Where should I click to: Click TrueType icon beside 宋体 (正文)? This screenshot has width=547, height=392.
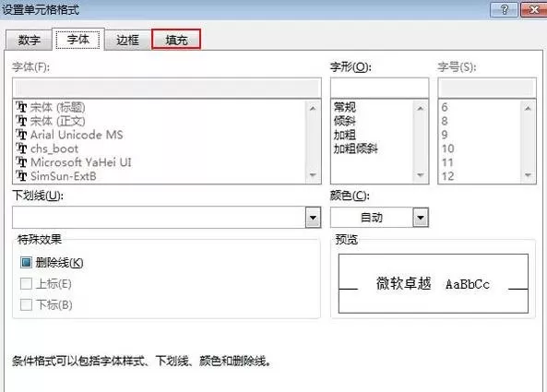[21, 121]
